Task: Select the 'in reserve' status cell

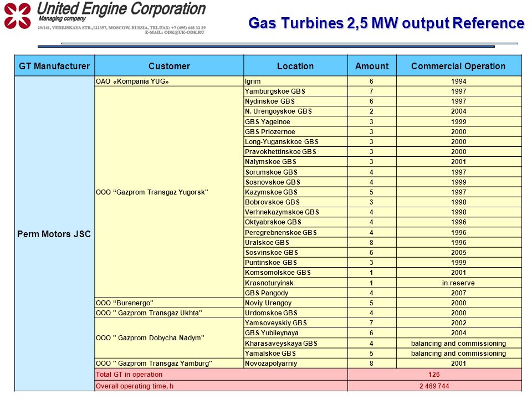Action: [459, 283]
